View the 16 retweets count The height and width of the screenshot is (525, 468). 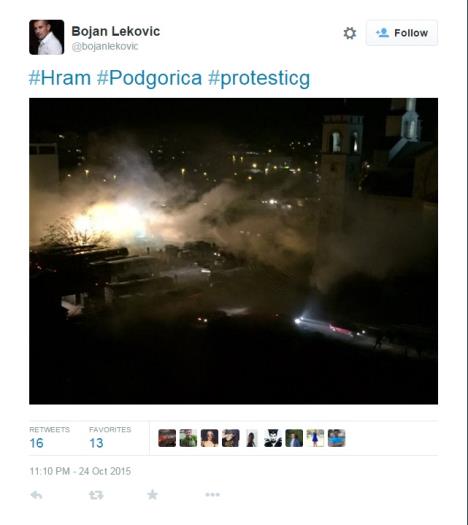[x=36, y=443]
